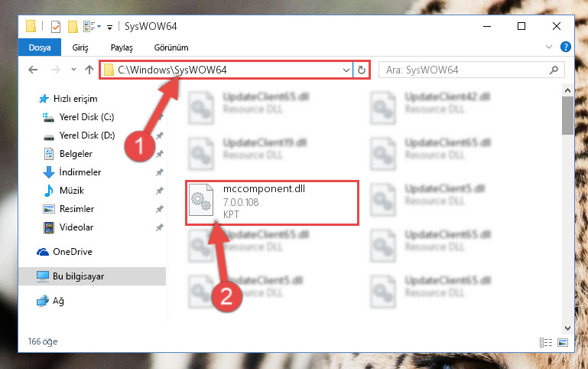Refresh the SysWOW64 folder view

362,70
